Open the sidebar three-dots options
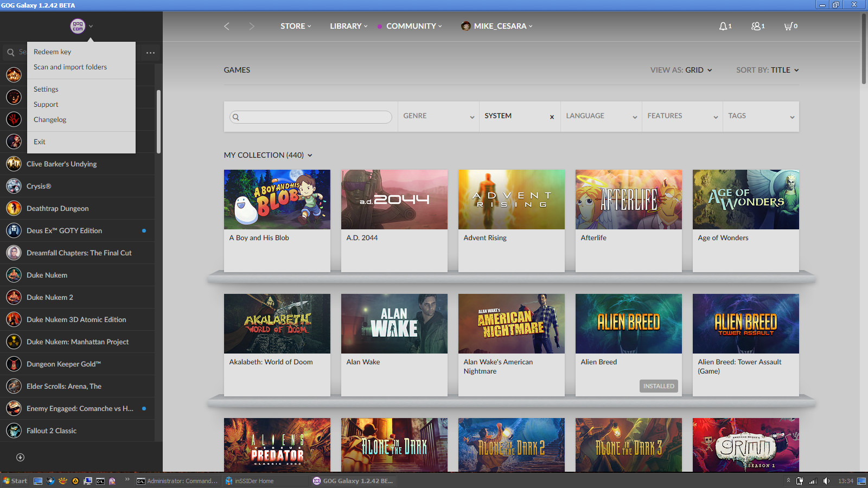Viewport: 868px width, 488px height. point(150,53)
